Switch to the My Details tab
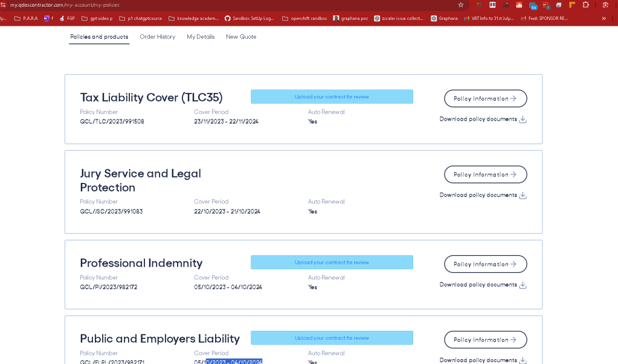Image resolution: width=618 pixels, height=364 pixels. pos(201,37)
